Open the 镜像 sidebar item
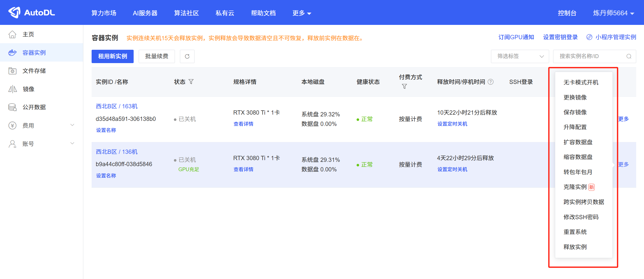The width and height of the screenshot is (644, 279). pyautogui.click(x=12, y=89)
